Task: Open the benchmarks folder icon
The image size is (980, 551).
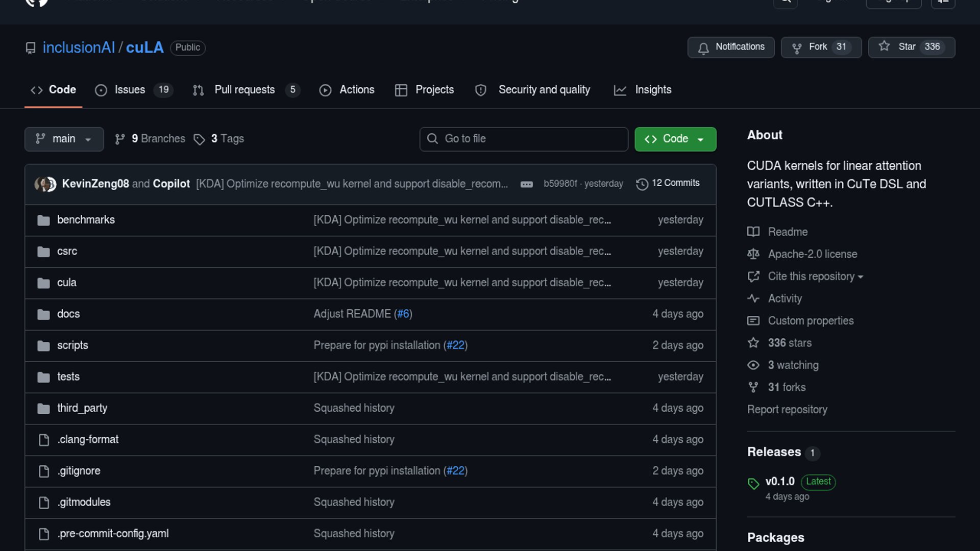Action: (x=43, y=220)
